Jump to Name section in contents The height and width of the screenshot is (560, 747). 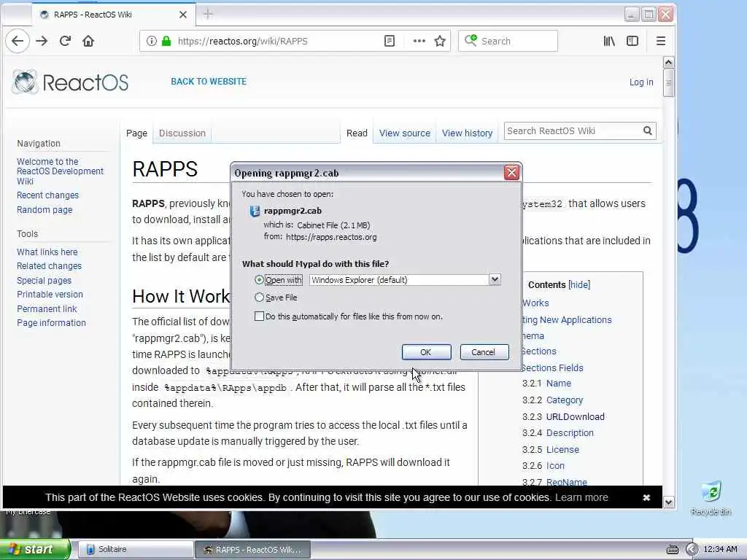(558, 384)
